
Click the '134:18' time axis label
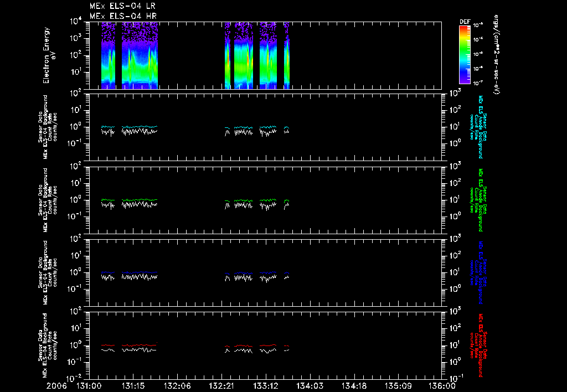tap(354, 386)
